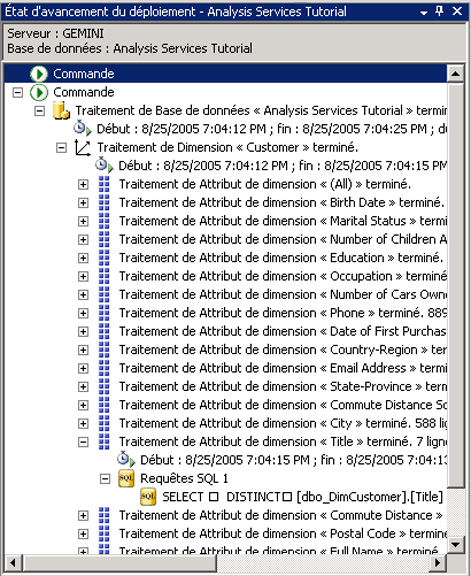This screenshot has width=471, height=576.
Task: Click 'Base de données : Analysis Services Tutorial' text
Action: 130,48
